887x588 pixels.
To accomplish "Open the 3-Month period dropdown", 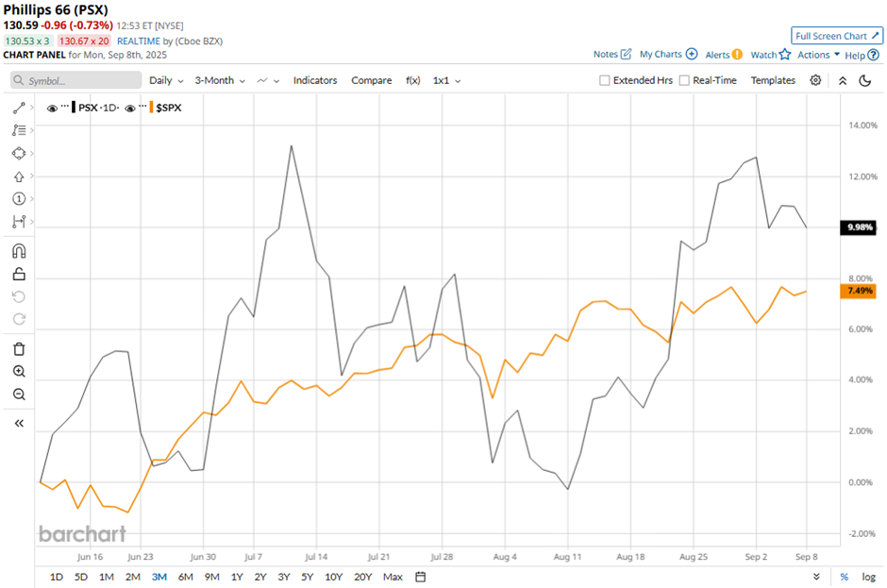I will pyautogui.click(x=220, y=80).
